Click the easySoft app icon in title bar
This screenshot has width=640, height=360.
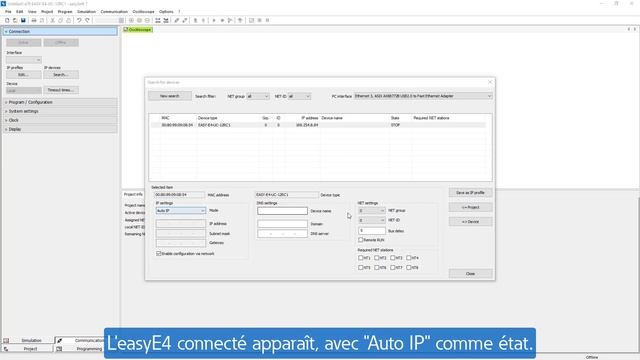pyautogui.click(x=3, y=3)
